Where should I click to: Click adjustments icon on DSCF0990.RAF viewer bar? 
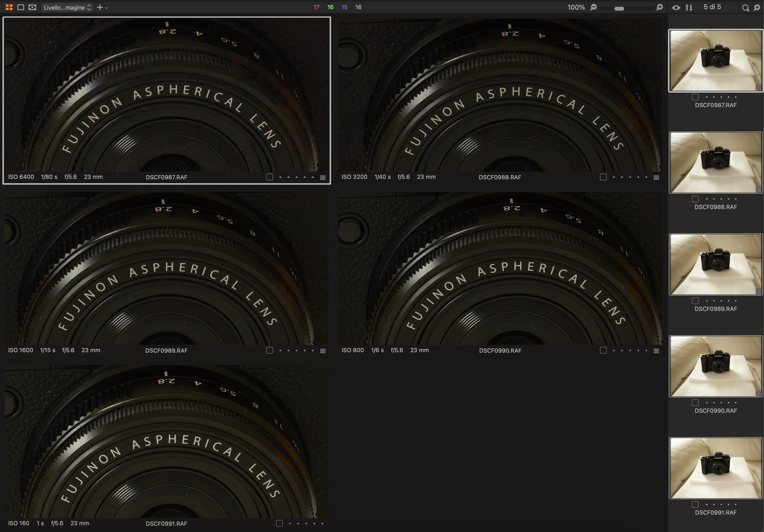[x=656, y=350]
